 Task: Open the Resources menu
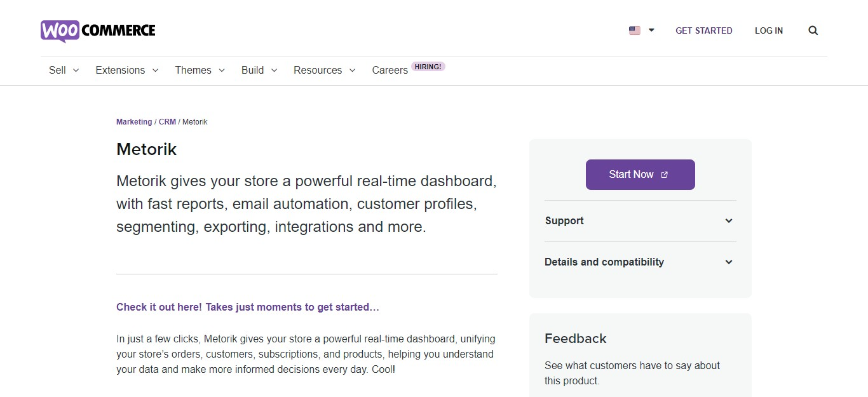(324, 70)
